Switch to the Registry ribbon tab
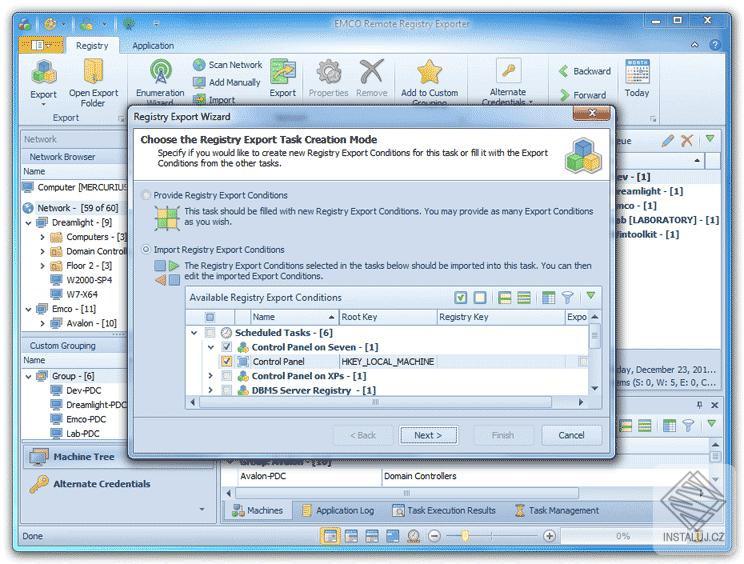Image resolution: width=744 pixels, height=564 pixels. (92, 46)
